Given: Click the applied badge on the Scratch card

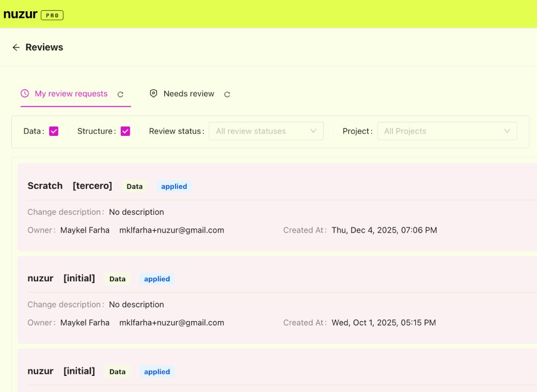Looking at the screenshot, I should click(174, 186).
